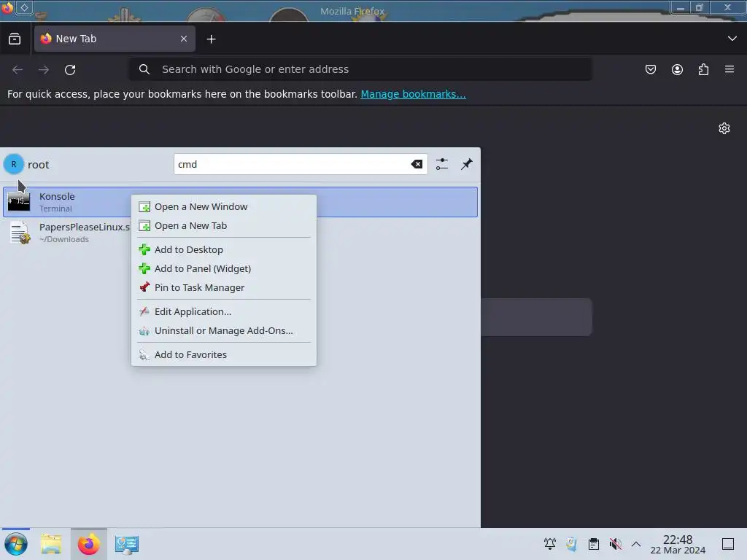Toggle muted audio volume tray icon
The height and width of the screenshot is (560, 747).
(615, 544)
